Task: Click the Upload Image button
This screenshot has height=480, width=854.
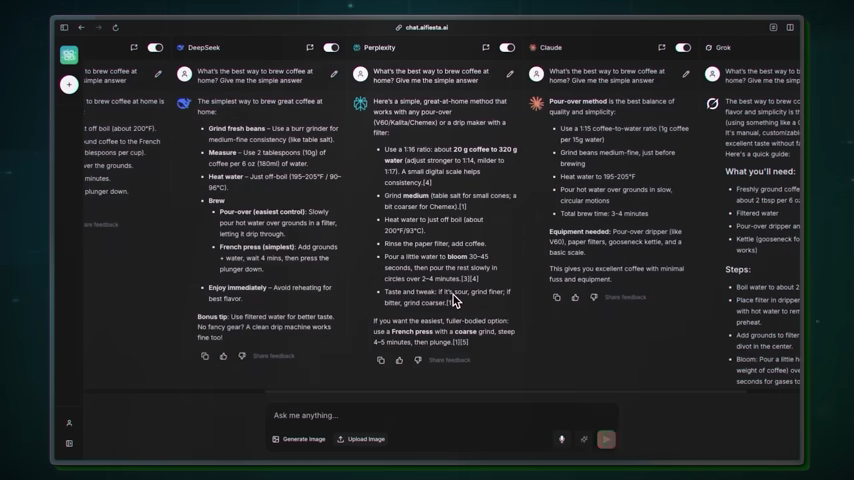Action: point(361,439)
